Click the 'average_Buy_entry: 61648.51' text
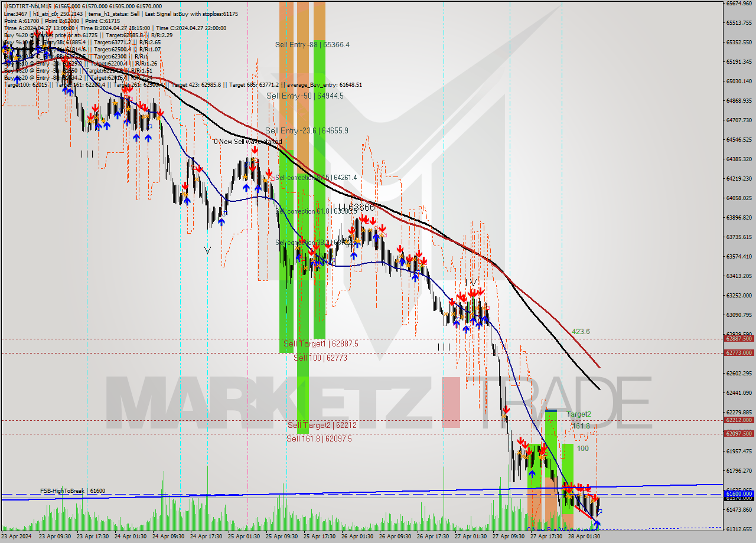756x543 pixels. (324, 84)
